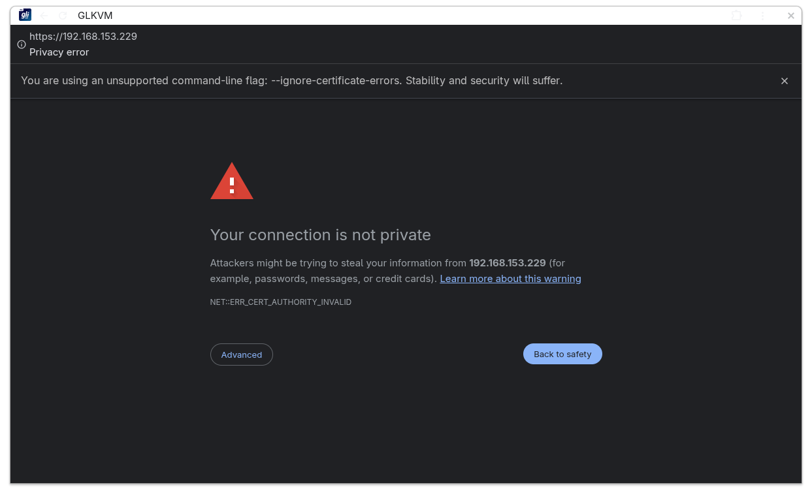The image size is (812, 504).
Task: Click the NET::ERR_CERT_AUTHORITY_INVALID error code
Action: point(280,302)
